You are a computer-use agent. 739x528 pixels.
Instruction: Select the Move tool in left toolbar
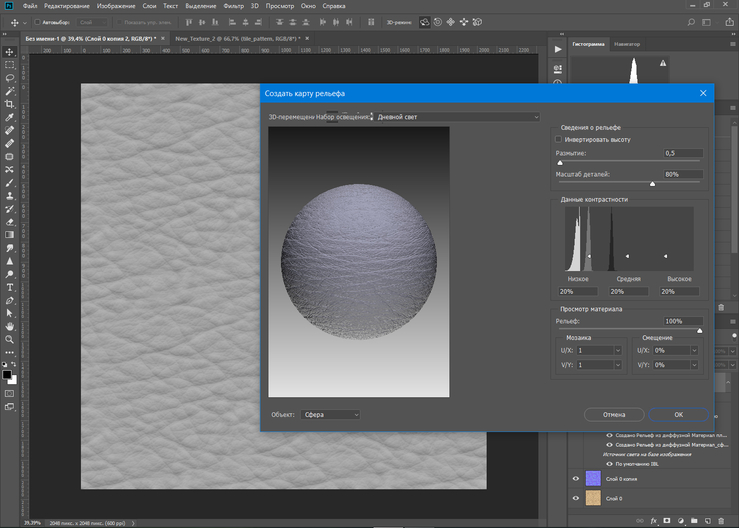tap(9, 51)
